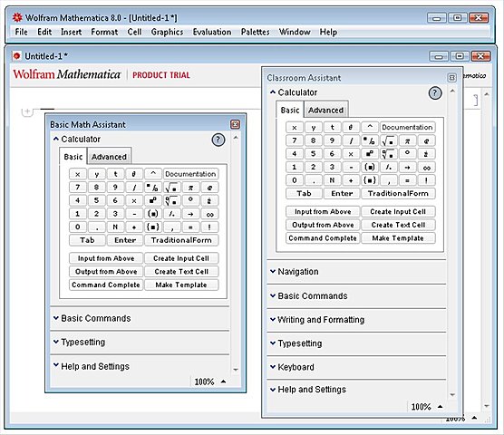
Task: Click nth root button in Basic Math Assistant
Action: point(171,200)
